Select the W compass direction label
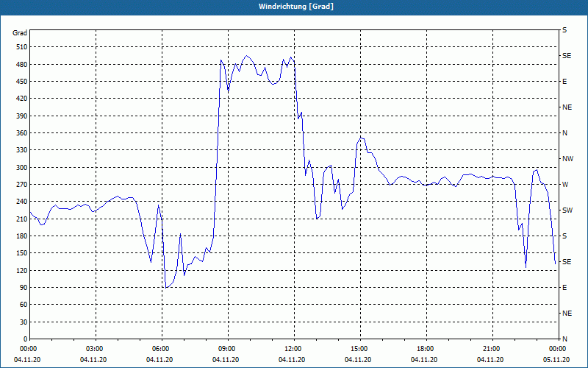Image resolution: width=588 pixels, height=368 pixels. [x=565, y=185]
